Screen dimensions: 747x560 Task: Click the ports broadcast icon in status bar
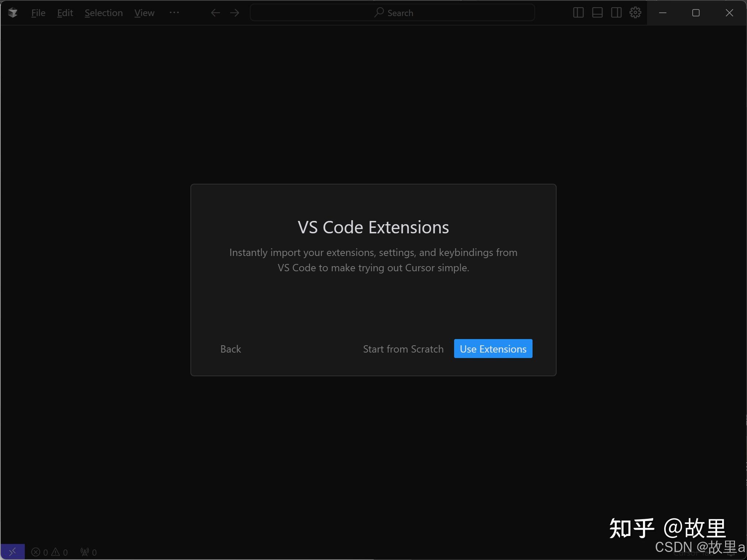pos(85,552)
